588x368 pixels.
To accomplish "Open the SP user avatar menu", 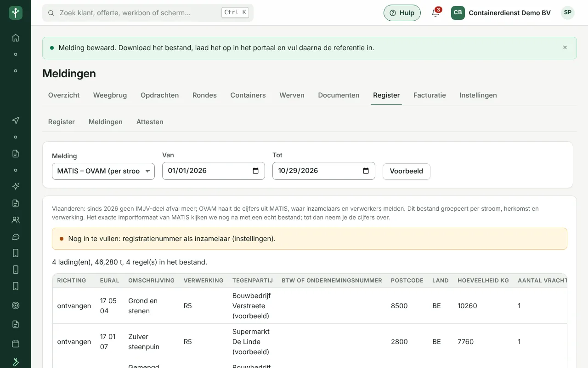I will point(568,13).
